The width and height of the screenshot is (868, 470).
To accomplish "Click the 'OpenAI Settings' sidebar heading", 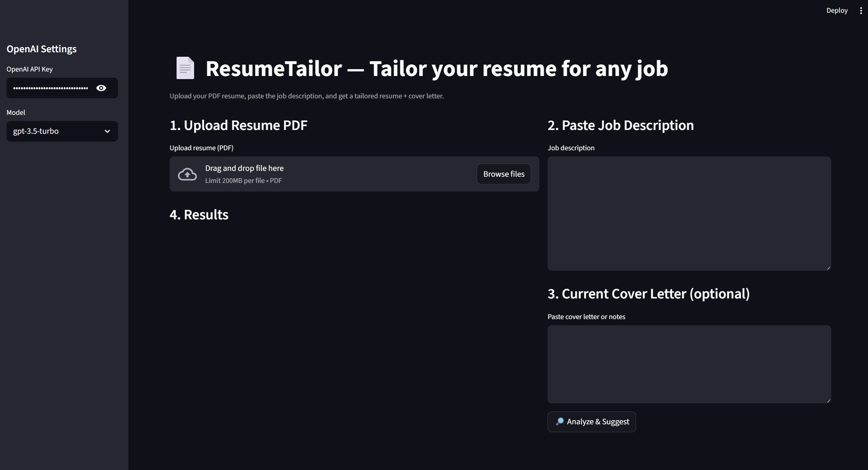I will (42, 49).
